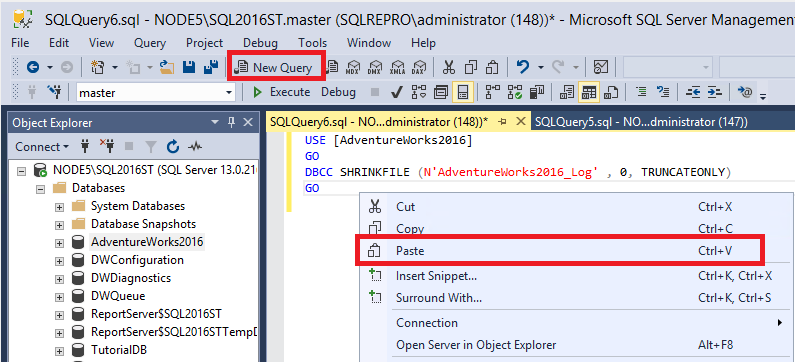The image size is (795, 364).
Task: Click the New Query button
Action: pyautogui.click(x=275, y=67)
